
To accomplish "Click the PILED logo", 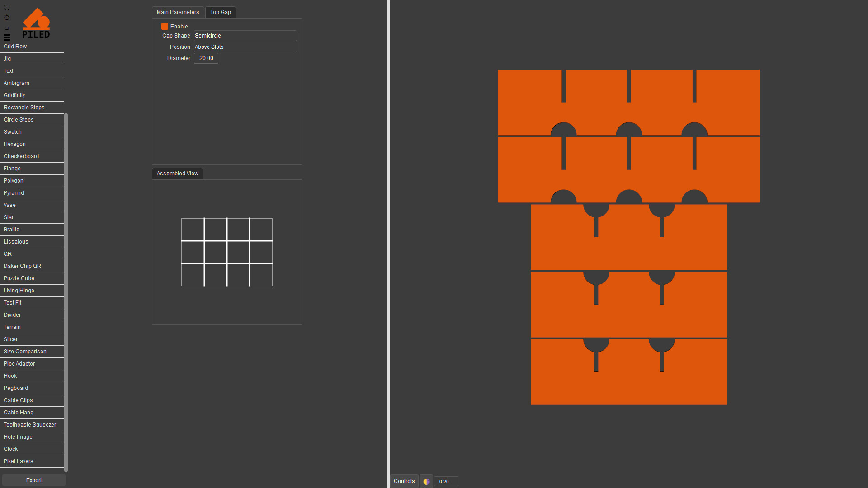I will pos(36,23).
